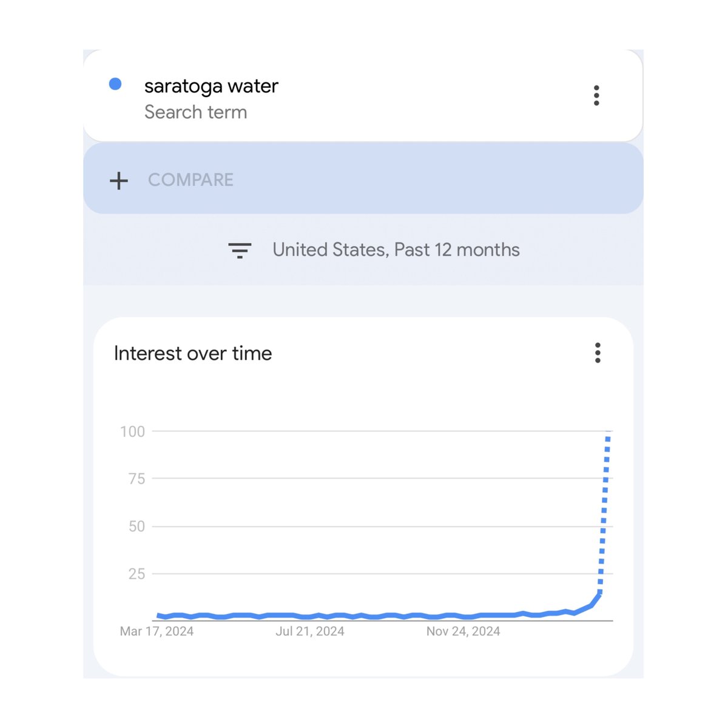
Task: Click the COMPARE label to add a term
Action: click(x=190, y=180)
